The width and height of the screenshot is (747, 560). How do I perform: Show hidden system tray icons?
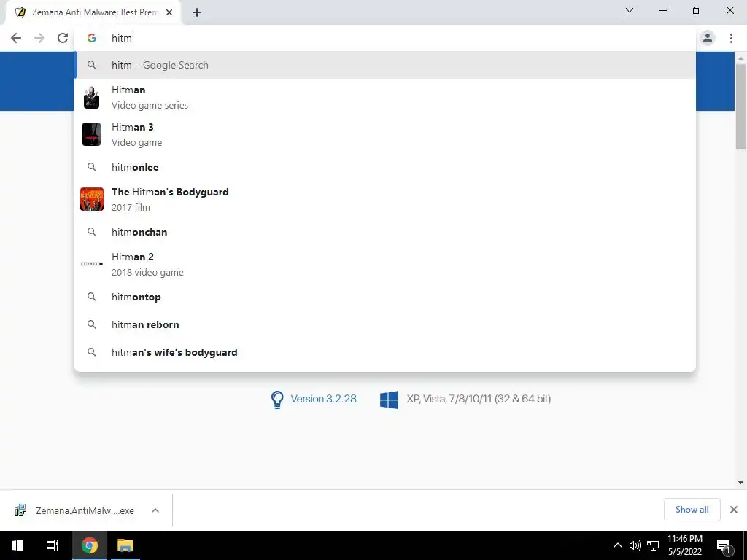[617, 545]
